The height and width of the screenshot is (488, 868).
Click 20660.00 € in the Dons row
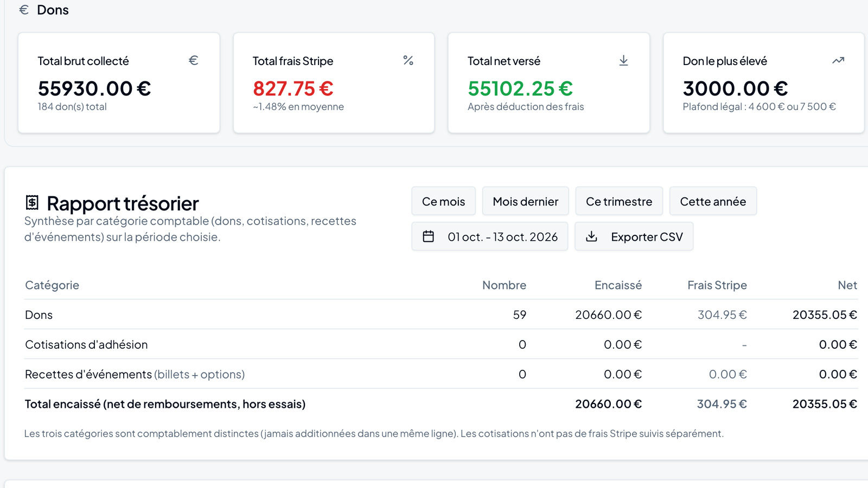click(608, 315)
